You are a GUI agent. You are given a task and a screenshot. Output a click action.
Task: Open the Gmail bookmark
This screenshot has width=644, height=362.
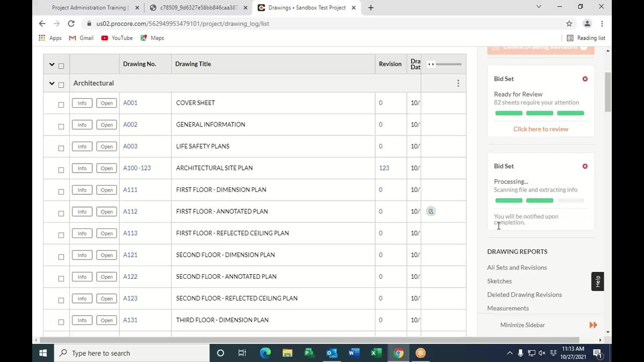(81, 38)
